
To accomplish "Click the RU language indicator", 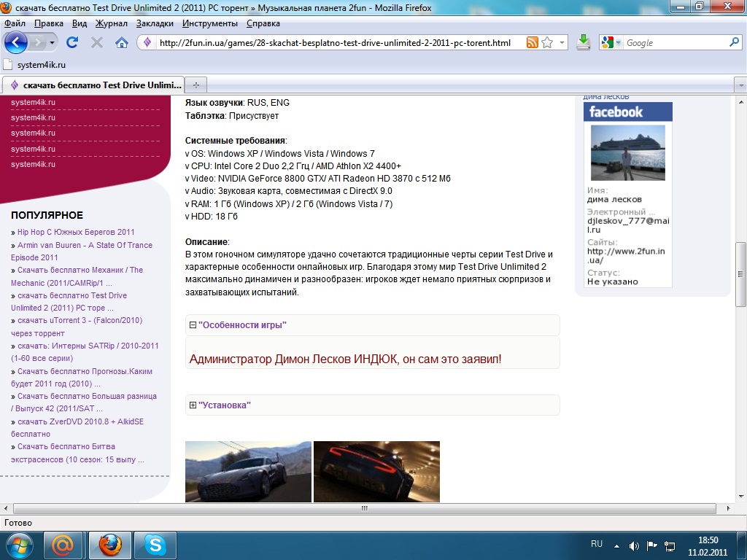I will pyautogui.click(x=597, y=544).
